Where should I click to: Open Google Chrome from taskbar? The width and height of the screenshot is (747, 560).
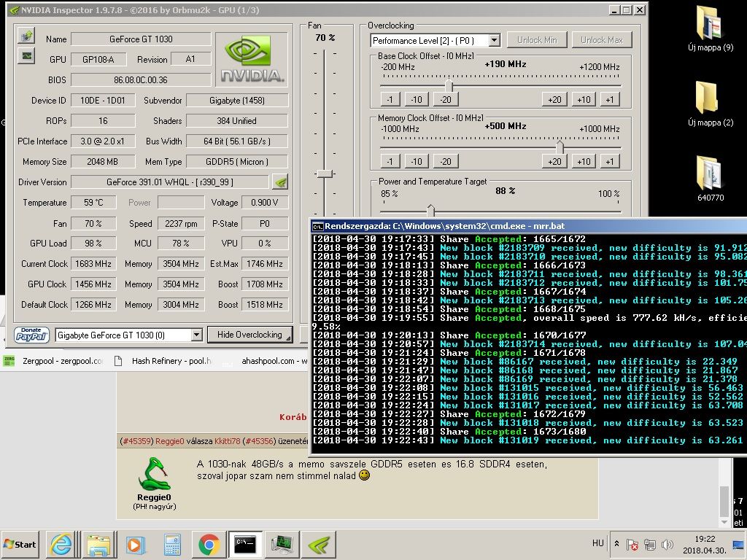coord(209,544)
